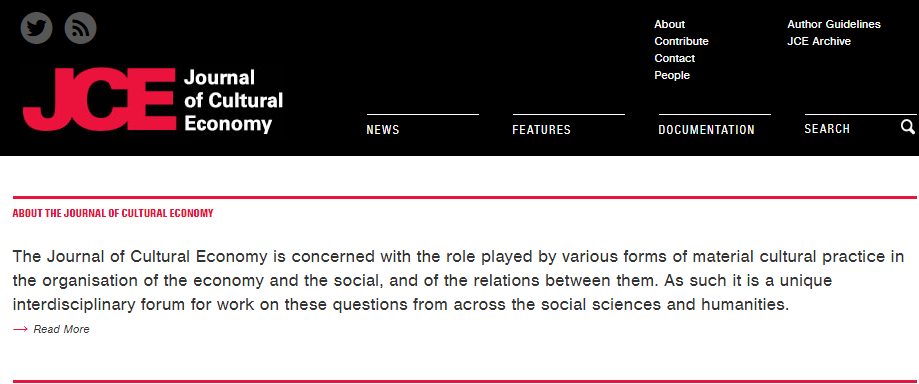The image size is (919, 384).
Task: Open the Contact link
Action: pos(675,58)
